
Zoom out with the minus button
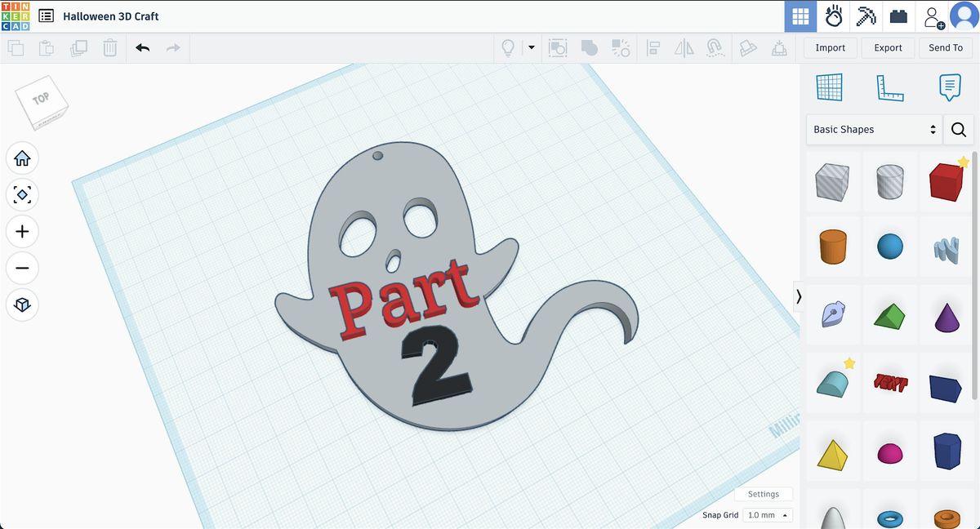pos(22,268)
